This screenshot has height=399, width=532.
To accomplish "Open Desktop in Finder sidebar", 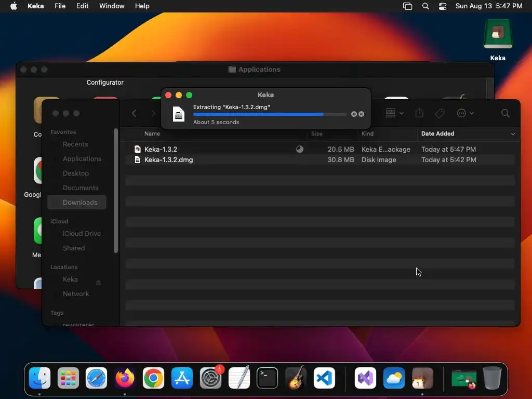I will click(x=76, y=174).
